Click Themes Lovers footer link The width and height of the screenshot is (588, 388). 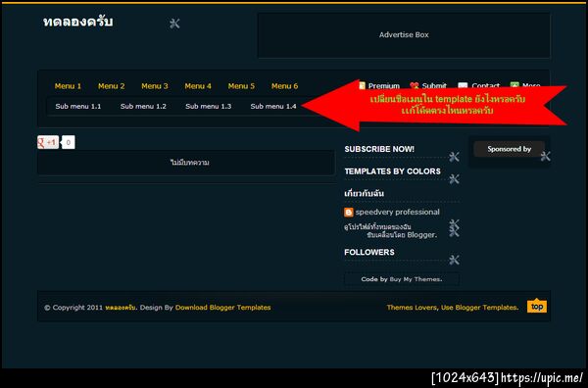pyautogui.click(x=412, y=308)
